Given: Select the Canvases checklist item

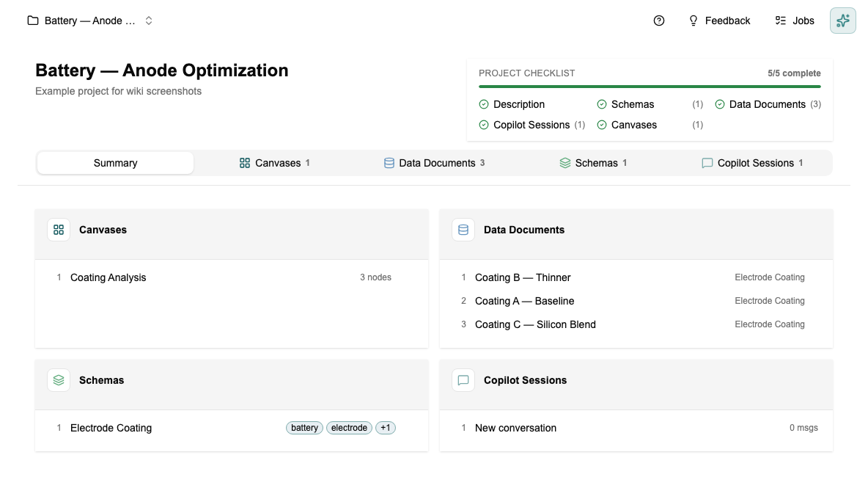Looking at the screenshot, I should [x=650, y=125].
